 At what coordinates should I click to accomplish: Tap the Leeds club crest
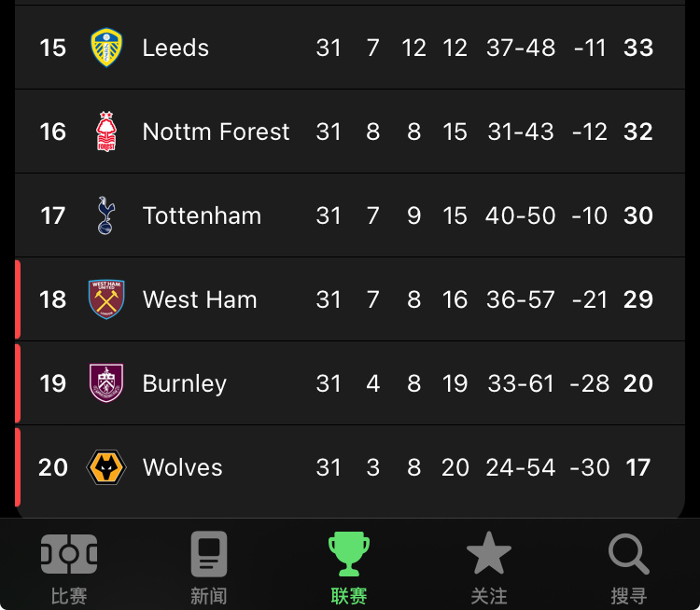106,48
